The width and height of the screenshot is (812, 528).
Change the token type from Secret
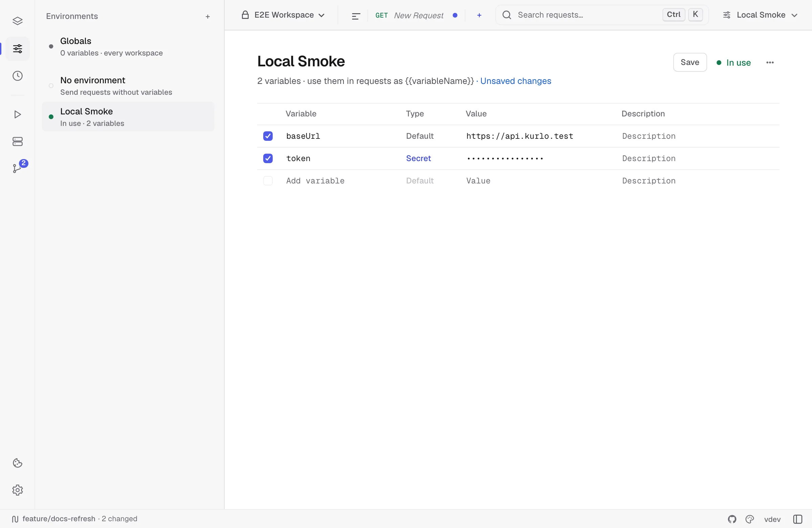coord(418,158)
